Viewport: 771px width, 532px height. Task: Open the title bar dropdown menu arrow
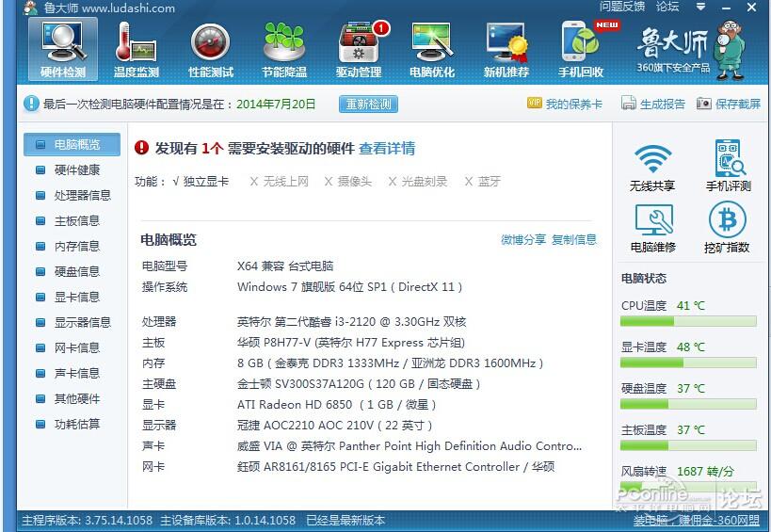(x=701, y=7)
